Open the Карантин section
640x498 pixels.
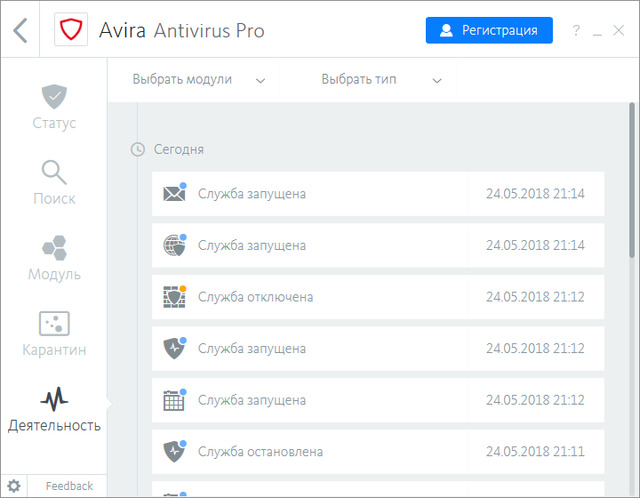click(54, 335)
